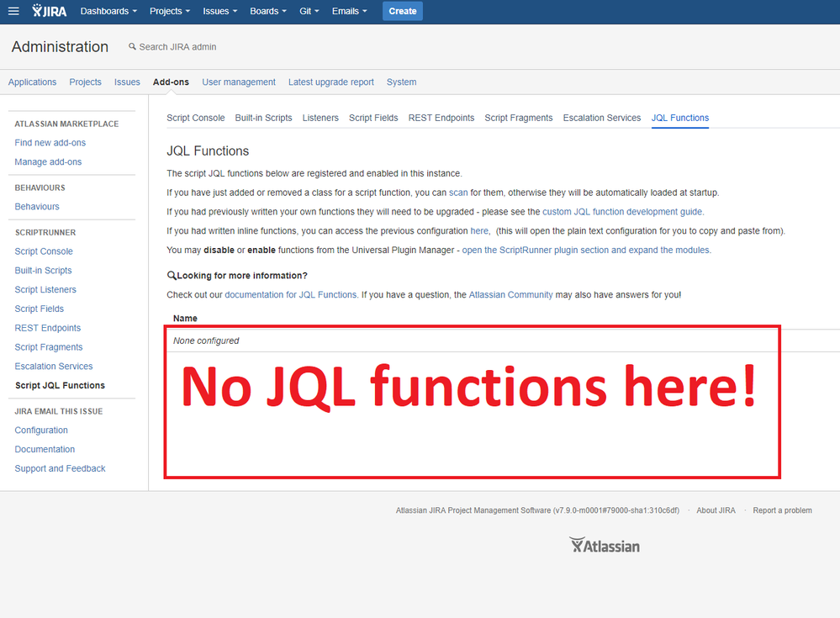Open the Script Fragments tab
Viewport: 840px width, 618px height.
click(x=519, y=118)
